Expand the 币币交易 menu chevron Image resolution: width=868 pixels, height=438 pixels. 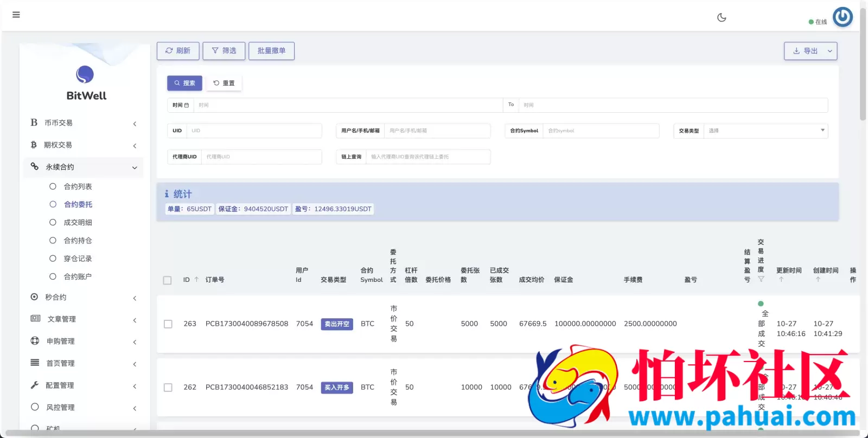(135, 124)
